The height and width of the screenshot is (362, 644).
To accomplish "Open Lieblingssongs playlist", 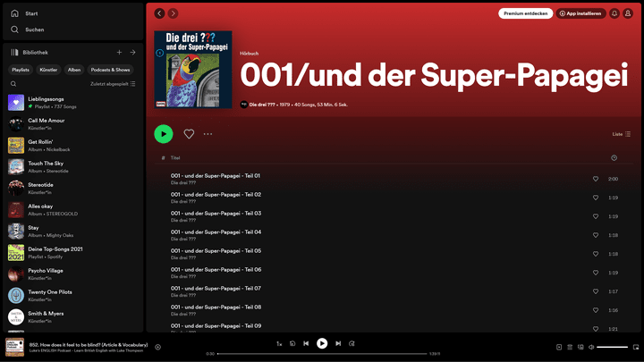I will pyautogui.click(x=73, y=103).
